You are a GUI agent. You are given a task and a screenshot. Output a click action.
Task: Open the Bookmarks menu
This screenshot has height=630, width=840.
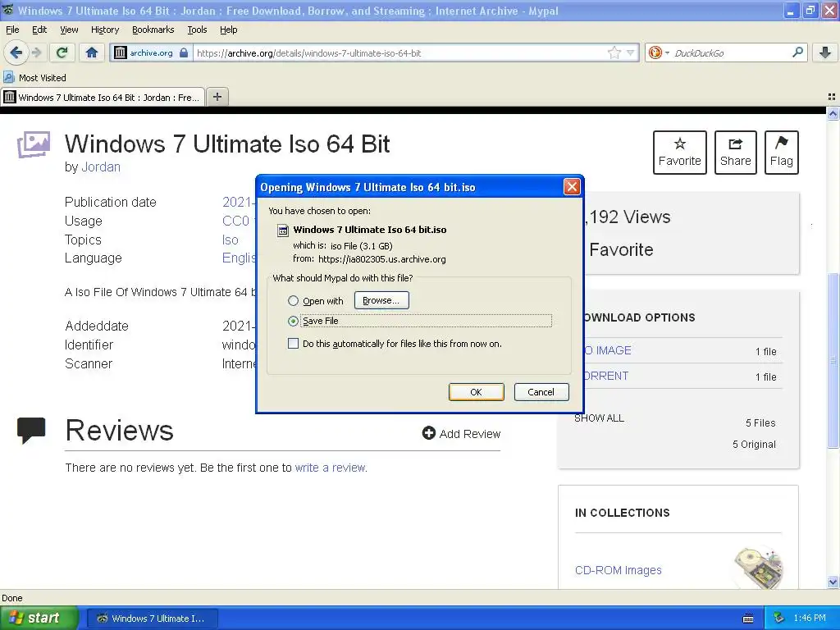click(x=153, y=30)
